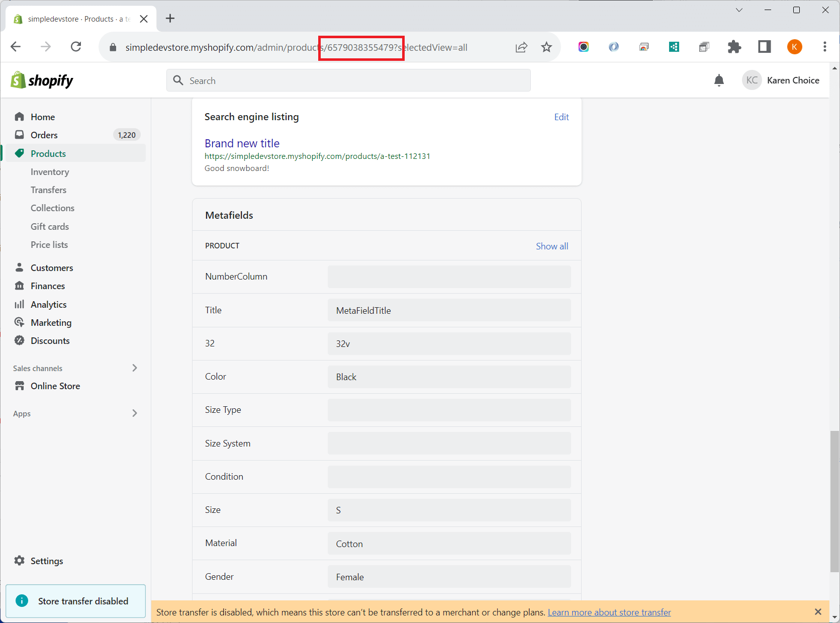
Task: Click the PRODUCT section label
Action: point(222,246)
